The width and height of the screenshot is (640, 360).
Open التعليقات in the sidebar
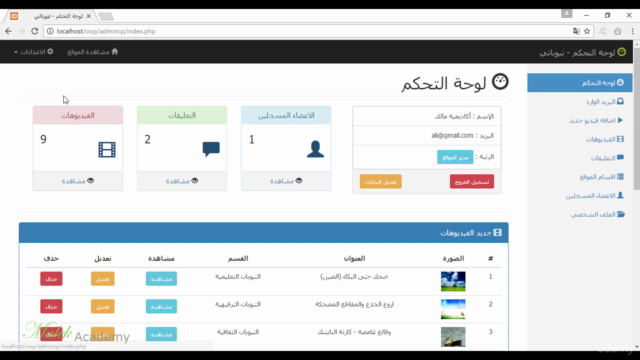(607, 158)
